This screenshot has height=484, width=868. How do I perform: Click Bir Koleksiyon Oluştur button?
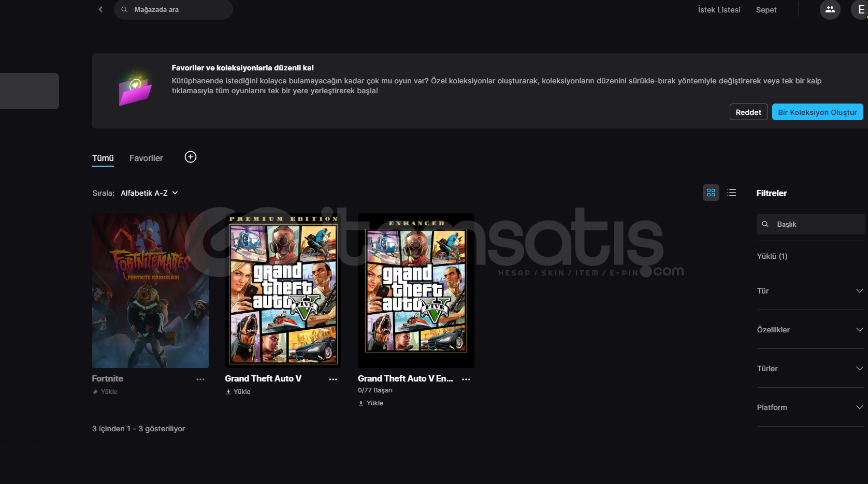[x=817, y=112]
